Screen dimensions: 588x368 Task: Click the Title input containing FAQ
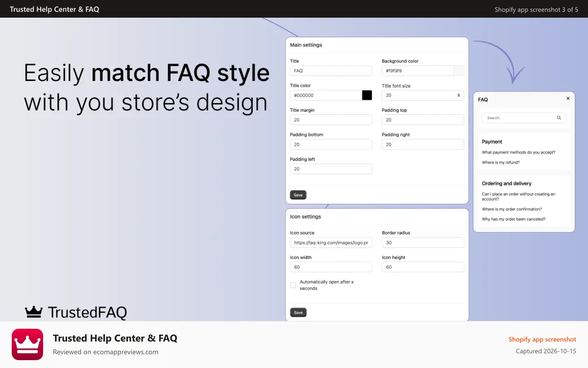tap(331, 71)
